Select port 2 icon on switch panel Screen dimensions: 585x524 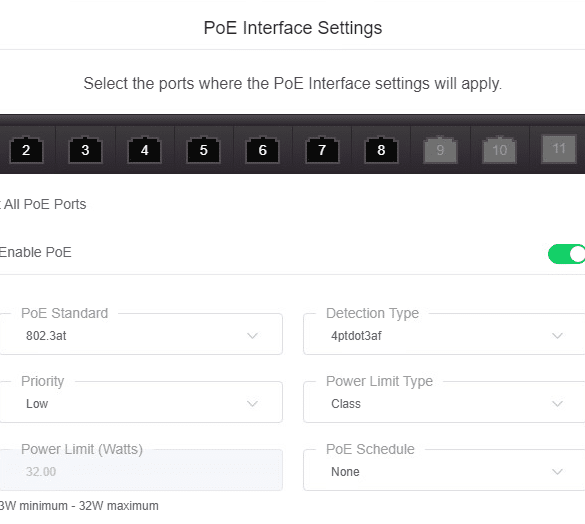[x=26, y=150]
